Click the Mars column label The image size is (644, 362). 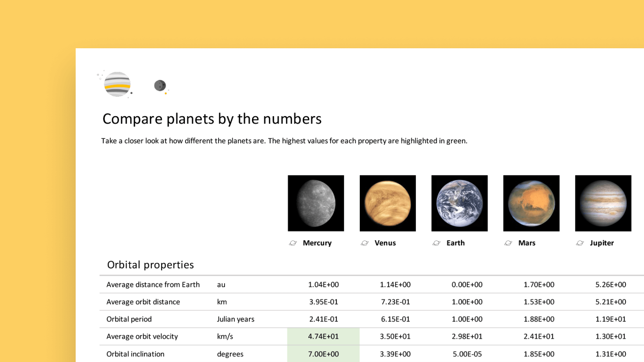pos(527,243)
